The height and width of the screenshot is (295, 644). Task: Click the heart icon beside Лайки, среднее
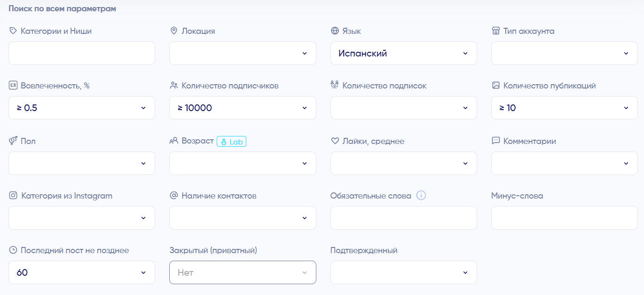[335, 141]
